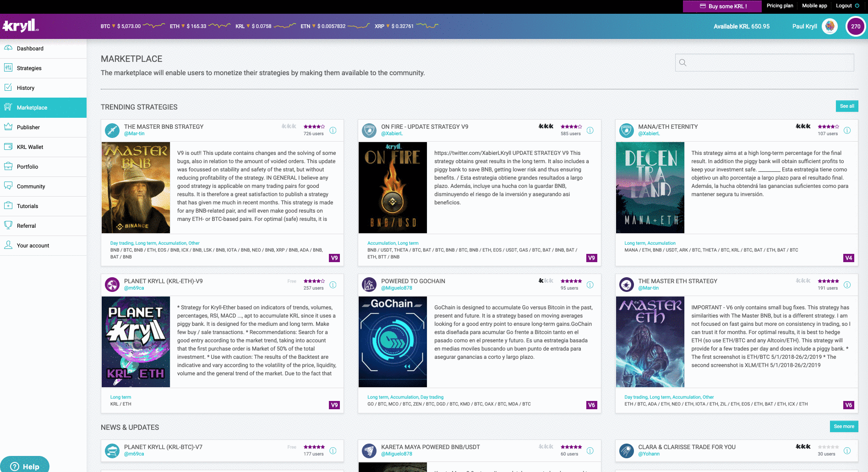Click the V9 badge on Master BNB card

[334, 258]
